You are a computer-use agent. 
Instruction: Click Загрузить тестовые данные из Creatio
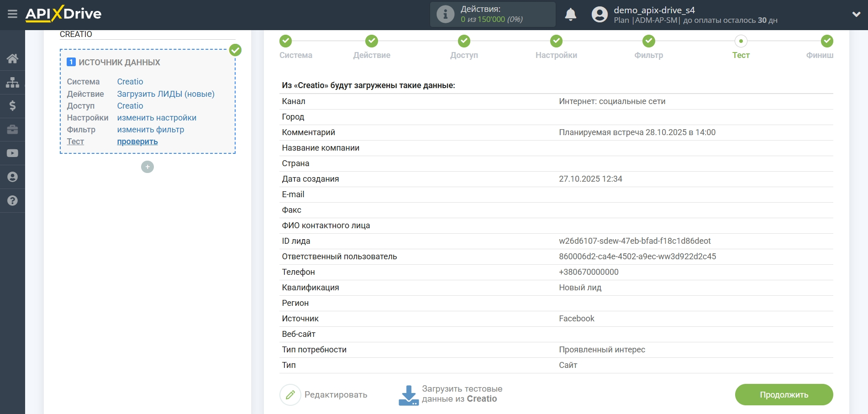tap(462, 394)
